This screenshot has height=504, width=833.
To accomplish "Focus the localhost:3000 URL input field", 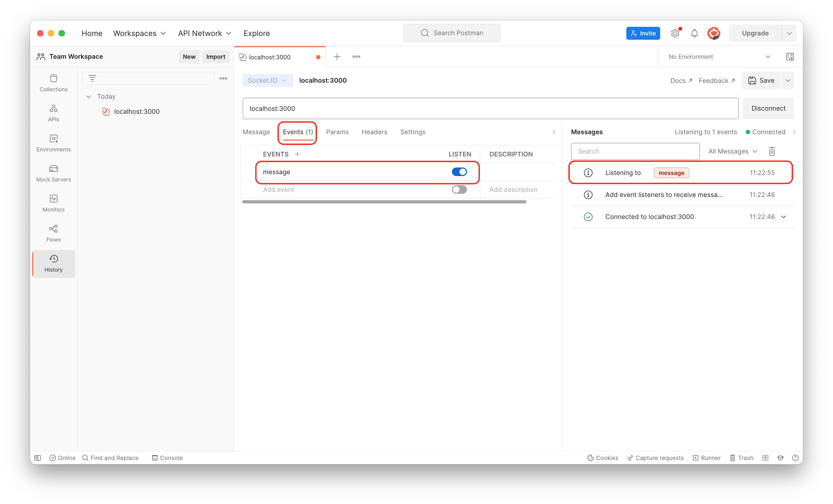I will point(490,108).
